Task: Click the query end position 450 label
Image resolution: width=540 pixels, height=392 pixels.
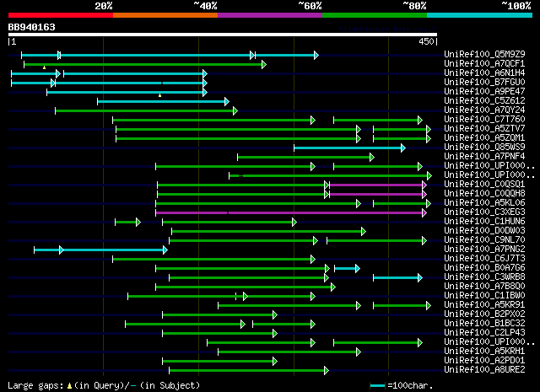Action: pos(426,41)
